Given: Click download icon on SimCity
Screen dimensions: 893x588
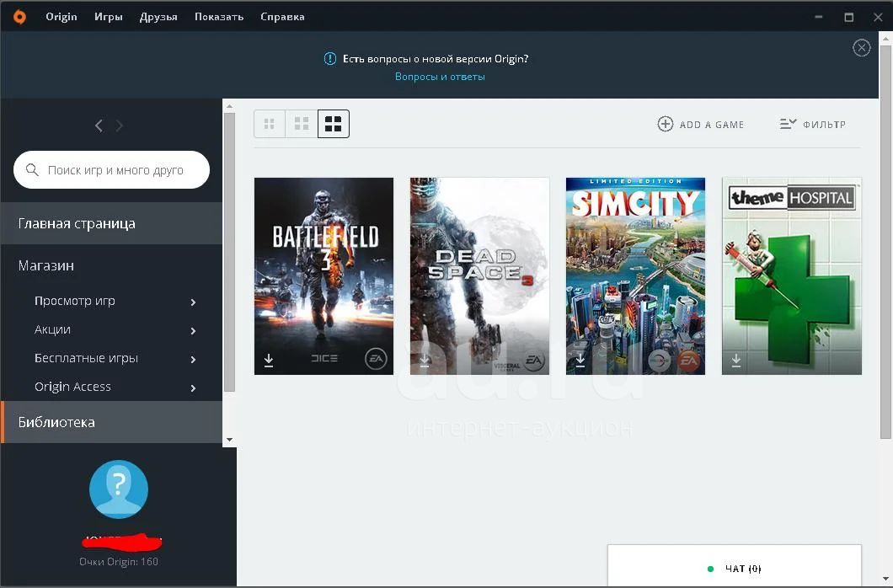Looking at the screenshot, I should 580,360.
